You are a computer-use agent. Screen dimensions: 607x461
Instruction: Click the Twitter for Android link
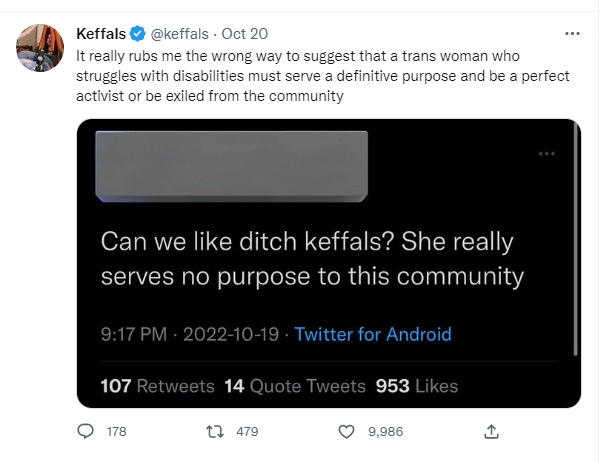pos(373,334)
